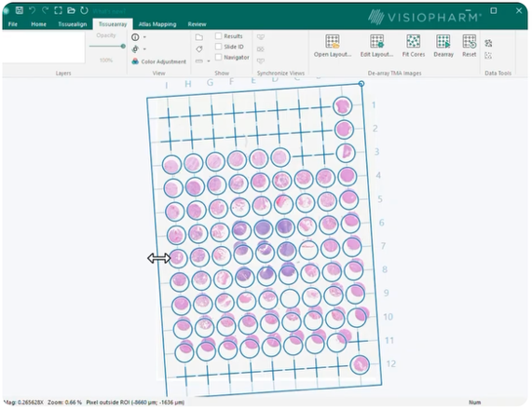Image resolution: width=532 pixels, height=410 pixels.
Task: Enable the Slide ID checkbox
Action: [x=219, y=47]
